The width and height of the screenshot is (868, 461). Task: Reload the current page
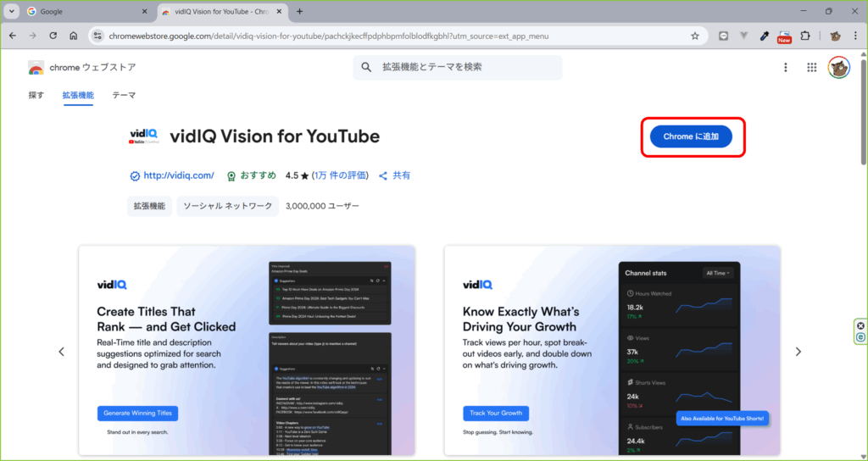point(53,36)
